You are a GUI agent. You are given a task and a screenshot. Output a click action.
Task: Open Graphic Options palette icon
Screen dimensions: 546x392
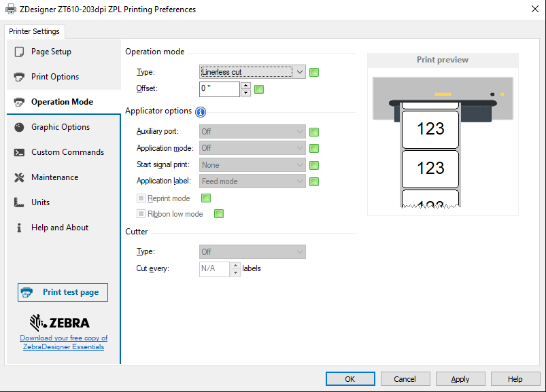pos(19,127)
